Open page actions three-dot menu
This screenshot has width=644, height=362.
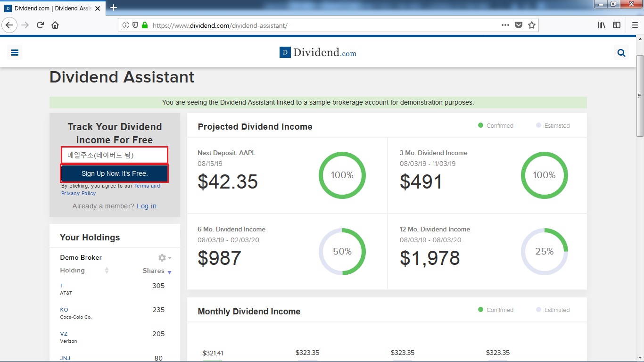click(x=505, y=25)
